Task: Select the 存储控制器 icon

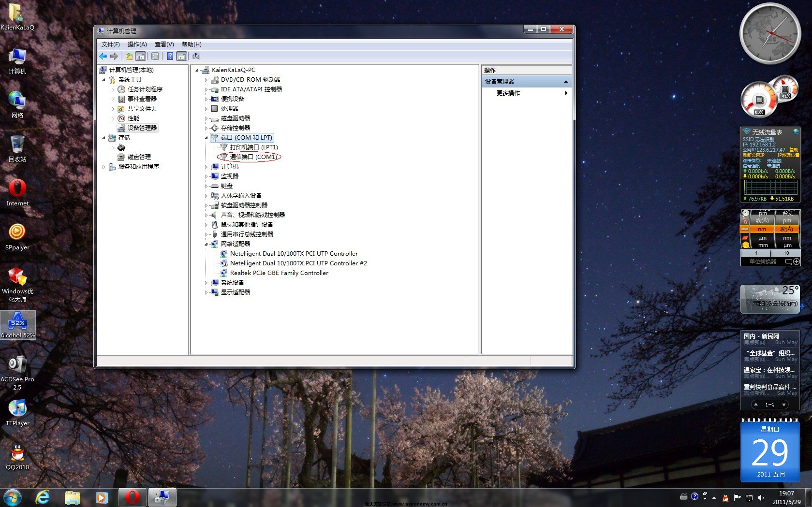Action: 215,128
